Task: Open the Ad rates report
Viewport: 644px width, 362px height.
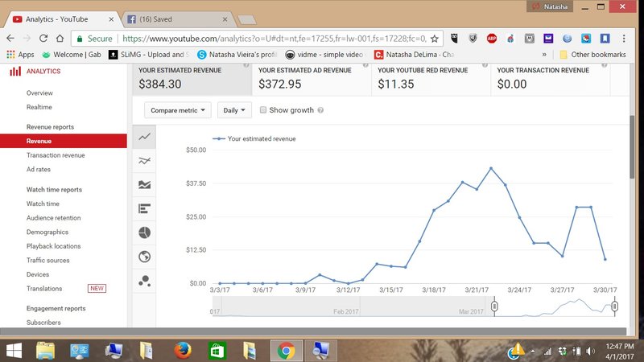Action: coord(39,169)
